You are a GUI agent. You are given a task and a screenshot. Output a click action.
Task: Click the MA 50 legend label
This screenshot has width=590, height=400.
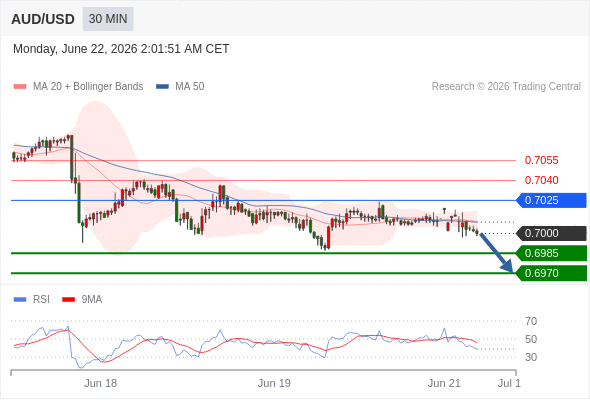click(190, 87)
